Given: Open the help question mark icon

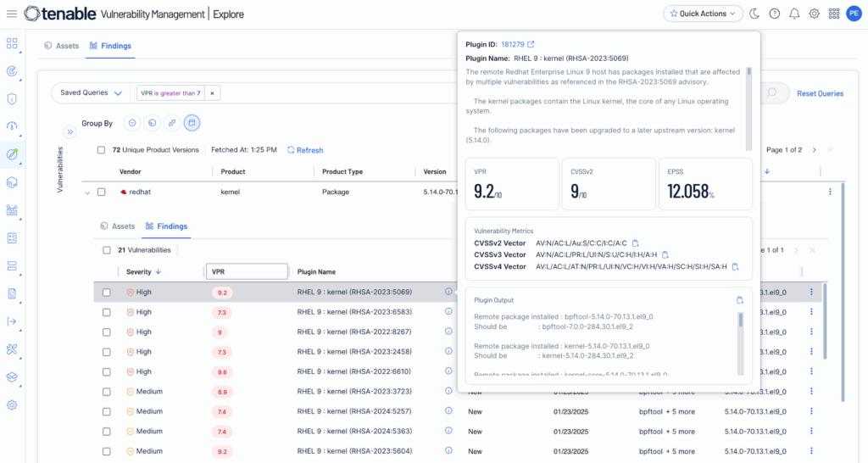Looking at the screenshot, I should [774, 14].
